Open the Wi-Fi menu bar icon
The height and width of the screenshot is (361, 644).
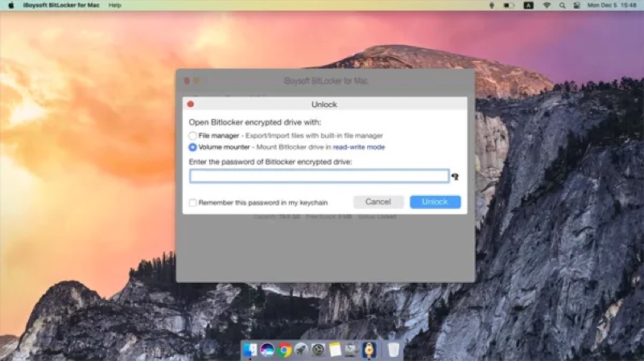click(547, 6)
